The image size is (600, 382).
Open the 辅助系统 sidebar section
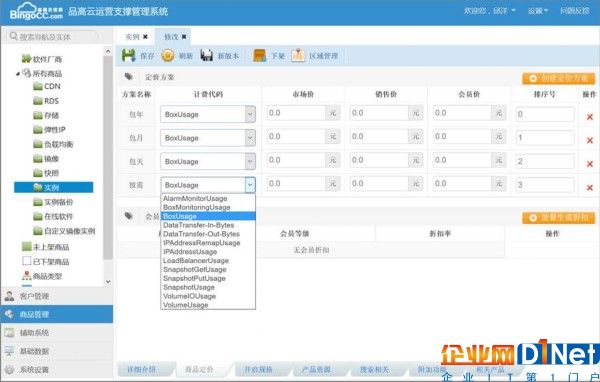tap(57, 333)
